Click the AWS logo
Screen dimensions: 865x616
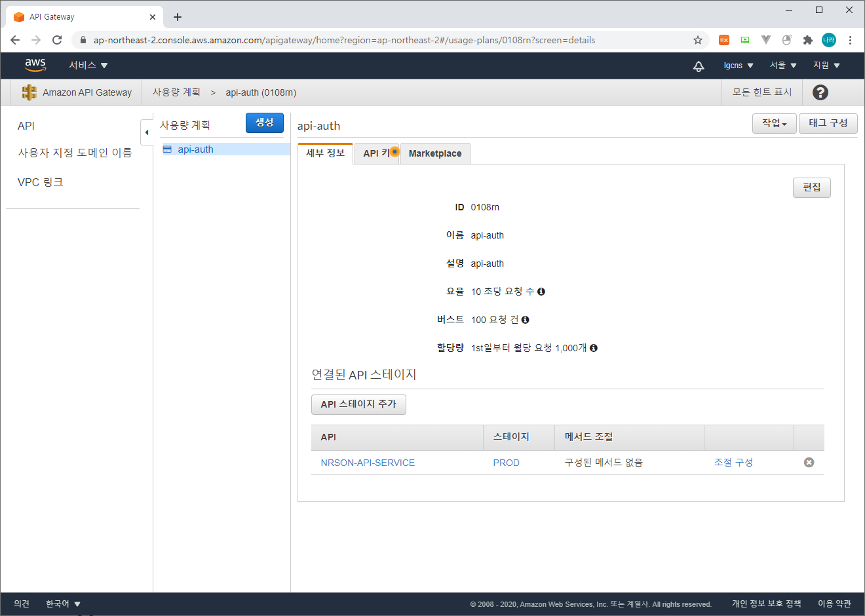coord(35,65)
